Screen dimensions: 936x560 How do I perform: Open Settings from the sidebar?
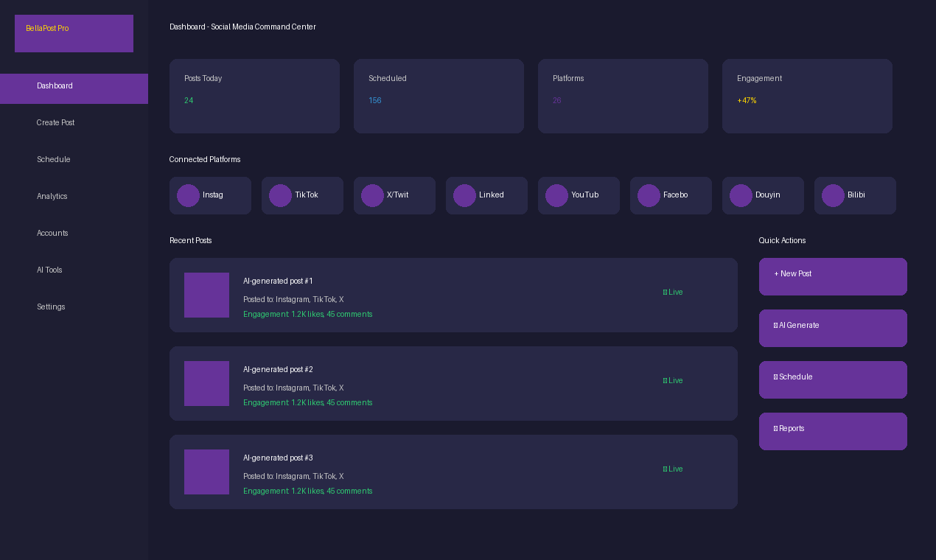50,307
